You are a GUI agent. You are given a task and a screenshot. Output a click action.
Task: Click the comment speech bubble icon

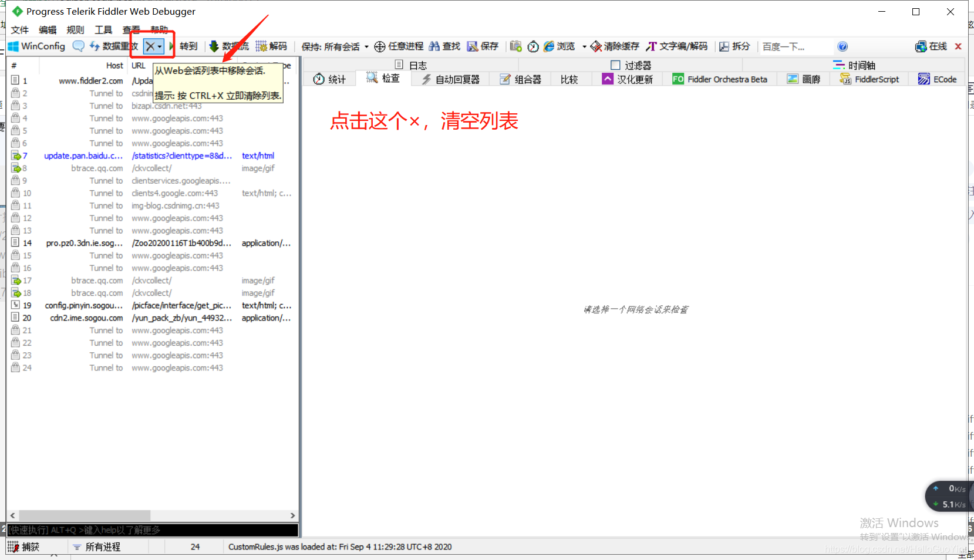point(78,46)
